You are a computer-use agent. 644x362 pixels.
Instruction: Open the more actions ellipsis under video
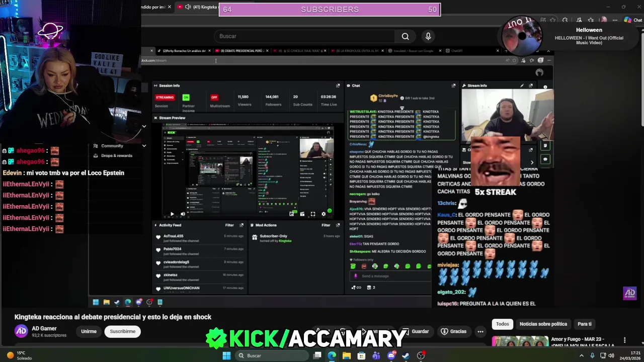point(480,331)
